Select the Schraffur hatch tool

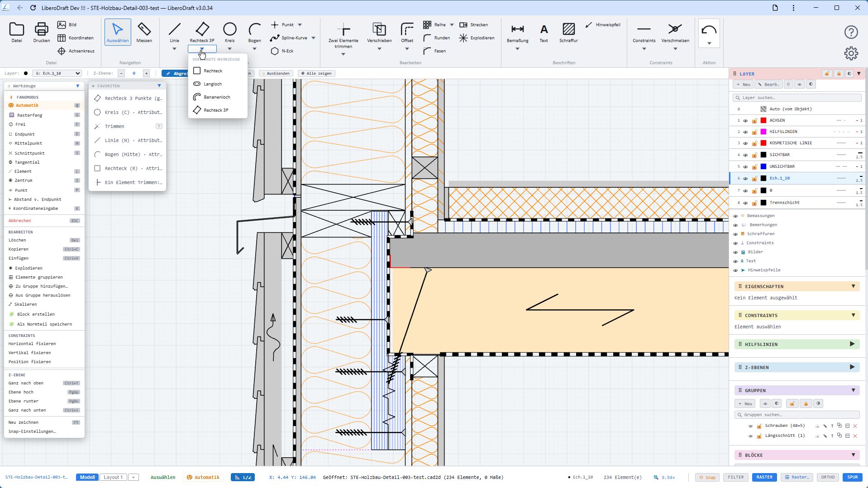click(568, 32)
